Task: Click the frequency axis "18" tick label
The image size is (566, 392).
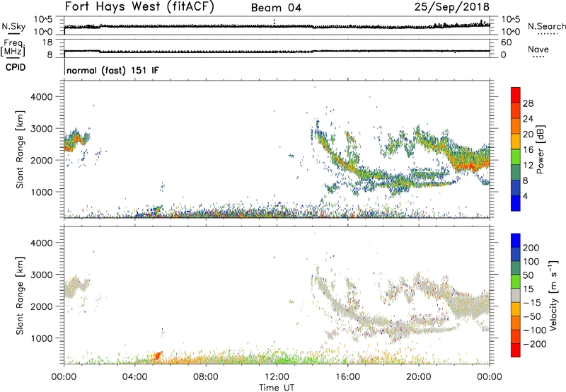Action: 47,42
